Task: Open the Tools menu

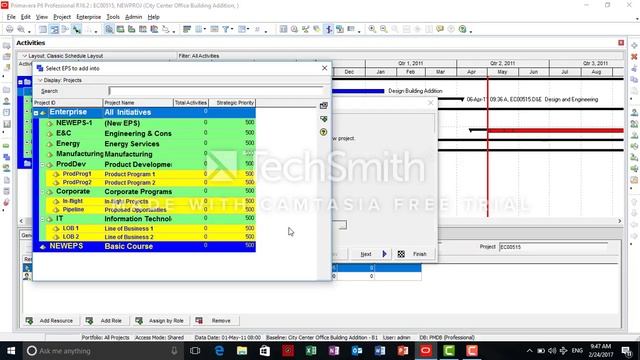Action: 113,17
